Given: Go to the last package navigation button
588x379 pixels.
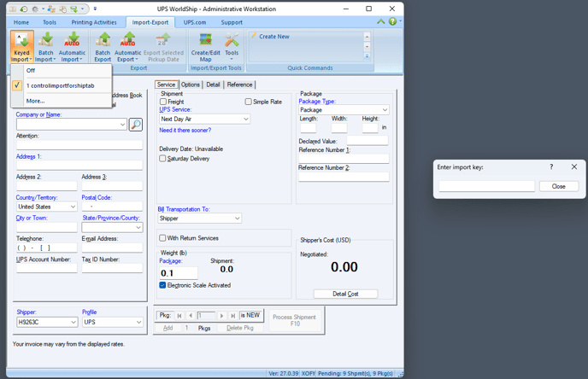Looking at the screenshot, I should [x=232, y=316].
